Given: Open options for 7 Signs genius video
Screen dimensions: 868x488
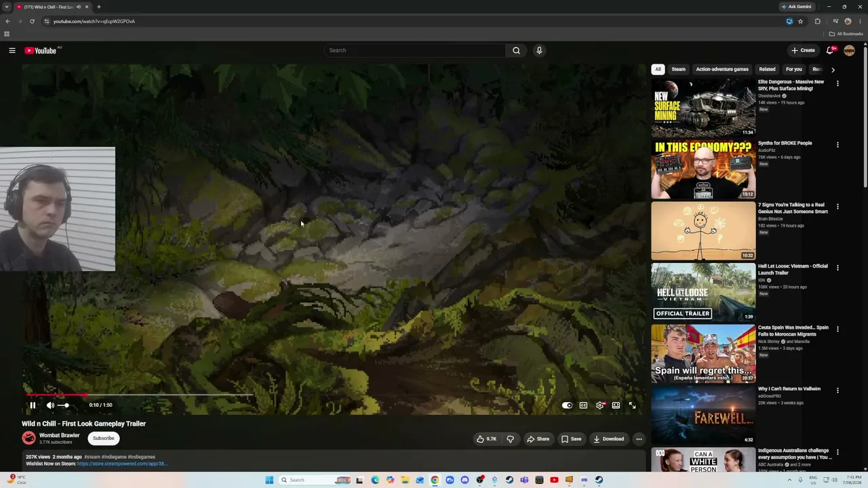Looking at the screenshot, I should click(837, 206).
